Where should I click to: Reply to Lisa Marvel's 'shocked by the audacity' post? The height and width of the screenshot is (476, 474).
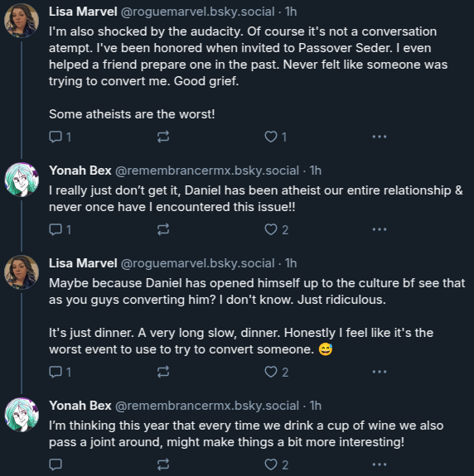[x=60, y=137]
